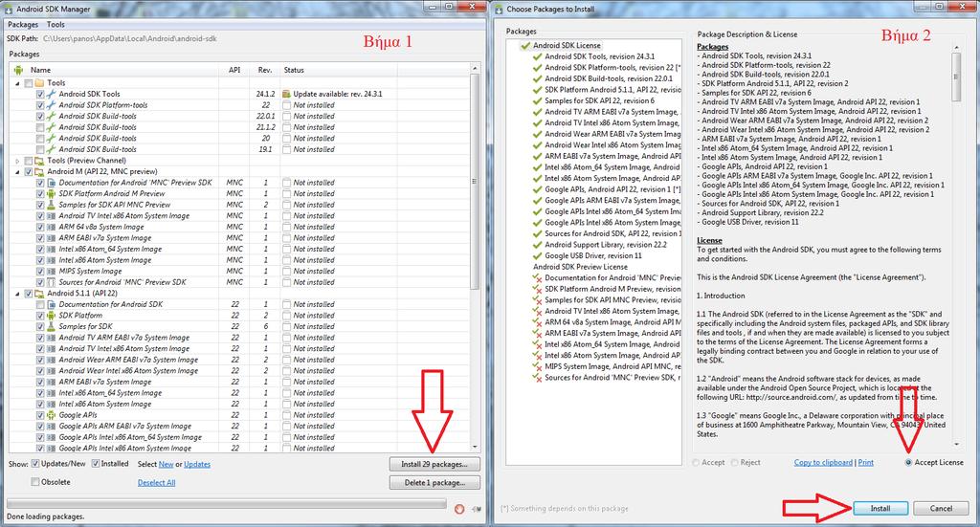Image resolution: width=980 pixels, height=527 pixels.
Task: Sort by the Rev. column header
Action: click(264, 70)
